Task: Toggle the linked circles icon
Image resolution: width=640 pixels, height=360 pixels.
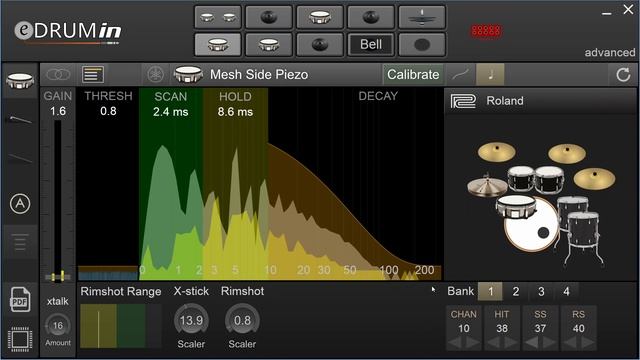Action: coord(58,74)
